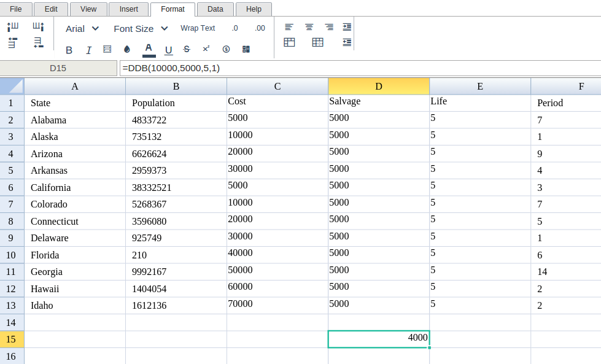
Task: Select column E header
Action: (x=480, y=86)
